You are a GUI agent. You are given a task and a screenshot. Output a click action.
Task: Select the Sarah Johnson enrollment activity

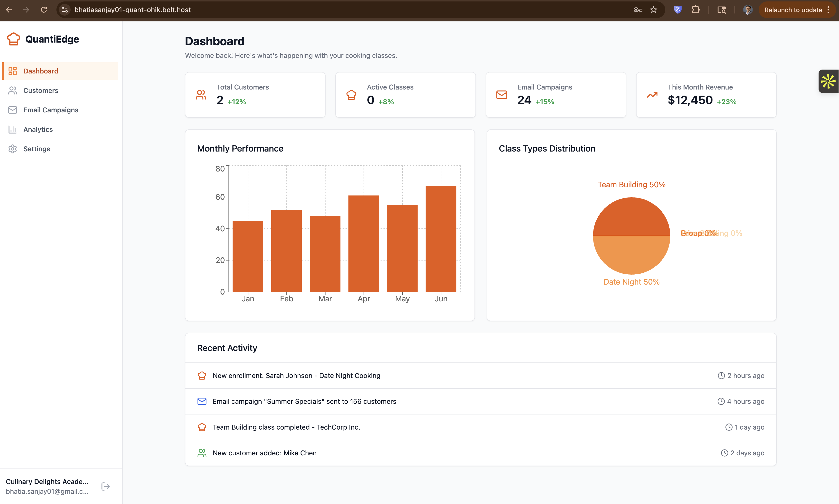[x=296, y=375]
